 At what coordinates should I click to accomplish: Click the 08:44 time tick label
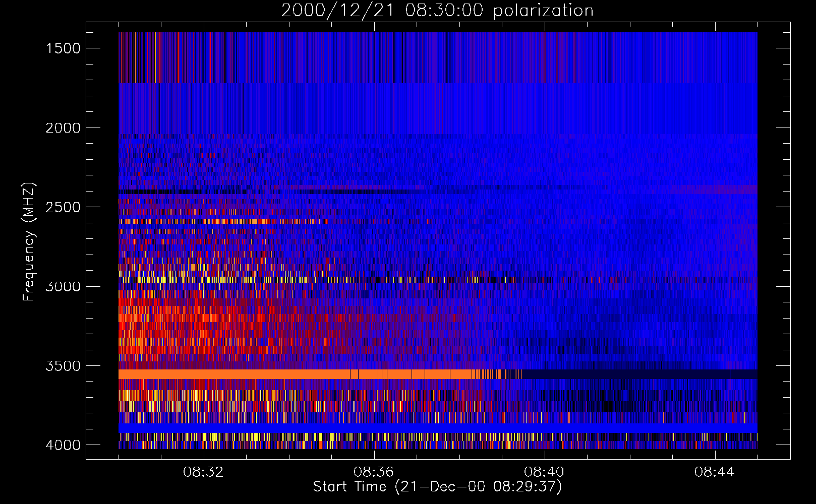pos(715,472)
